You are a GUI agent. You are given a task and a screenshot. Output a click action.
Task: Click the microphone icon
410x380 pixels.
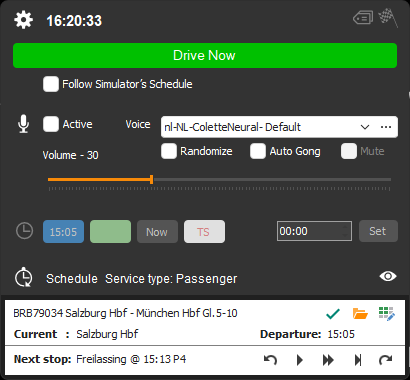click(23, 124)
